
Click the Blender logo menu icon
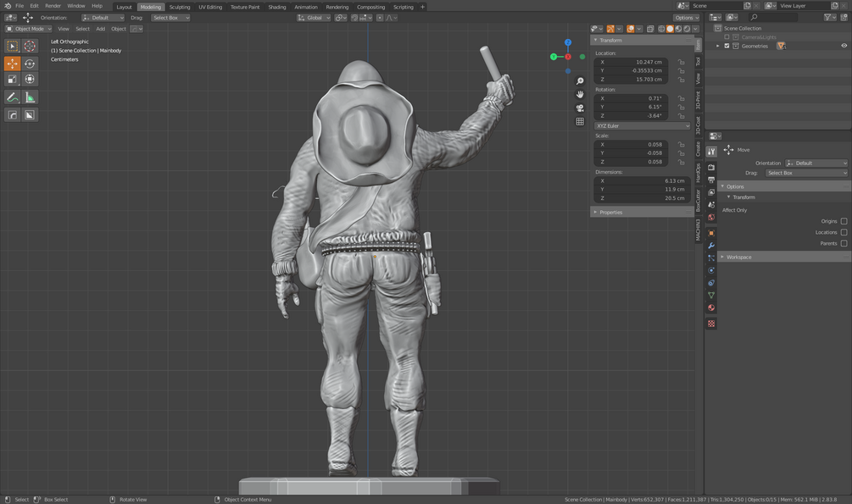8,6
